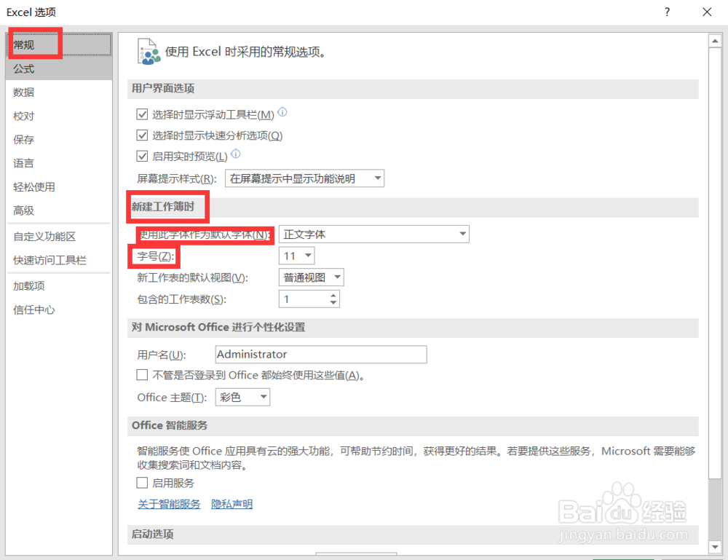Click the 用户名 Administrator text field
The width and height of the screenshot is (728, 560).
point(321,355)
